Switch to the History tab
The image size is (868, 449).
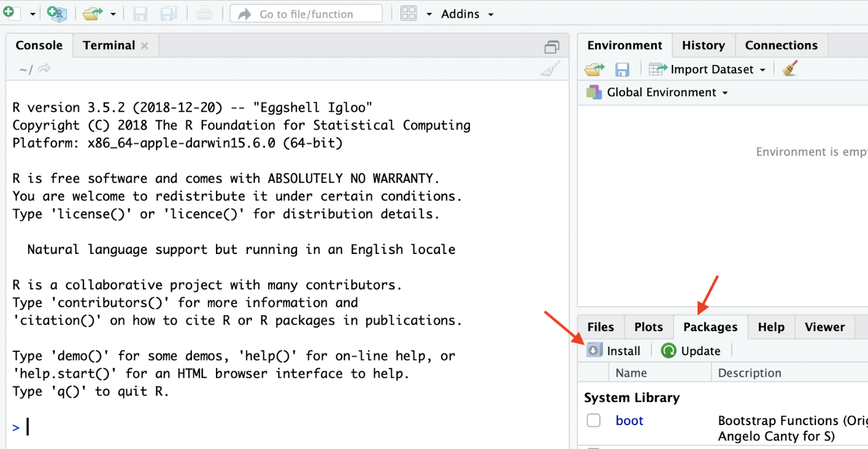(x=703, y=45)
